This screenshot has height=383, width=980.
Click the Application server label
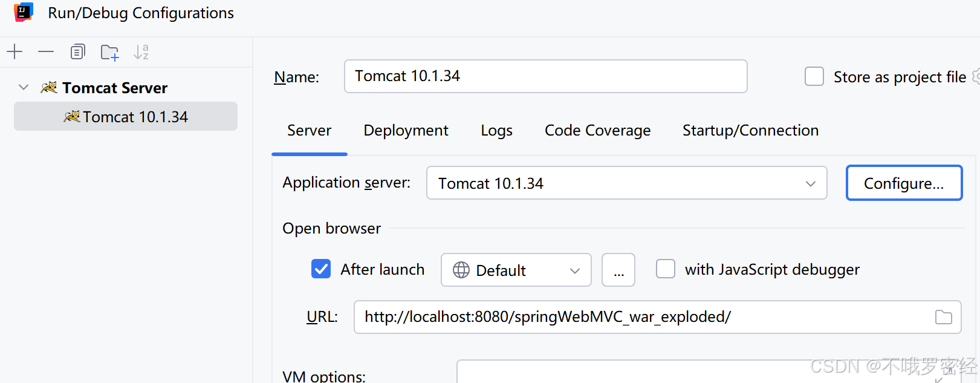tap(346, 183)
